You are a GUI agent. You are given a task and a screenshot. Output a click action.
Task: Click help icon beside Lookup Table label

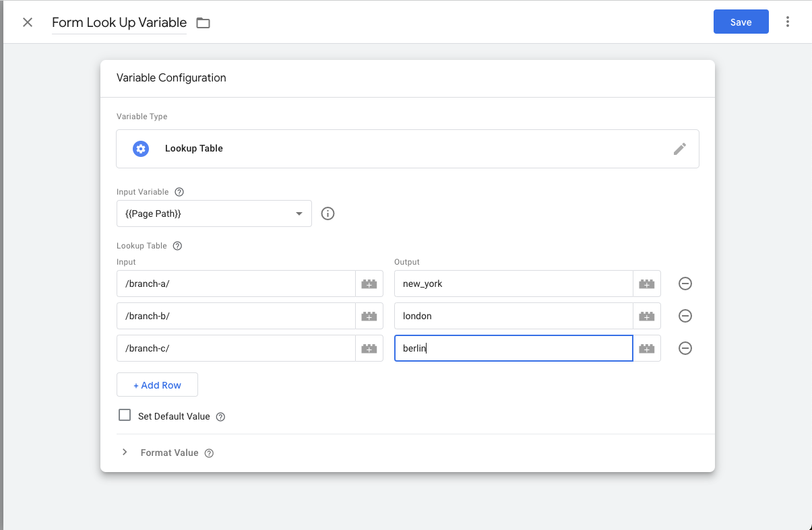(178, 246)
